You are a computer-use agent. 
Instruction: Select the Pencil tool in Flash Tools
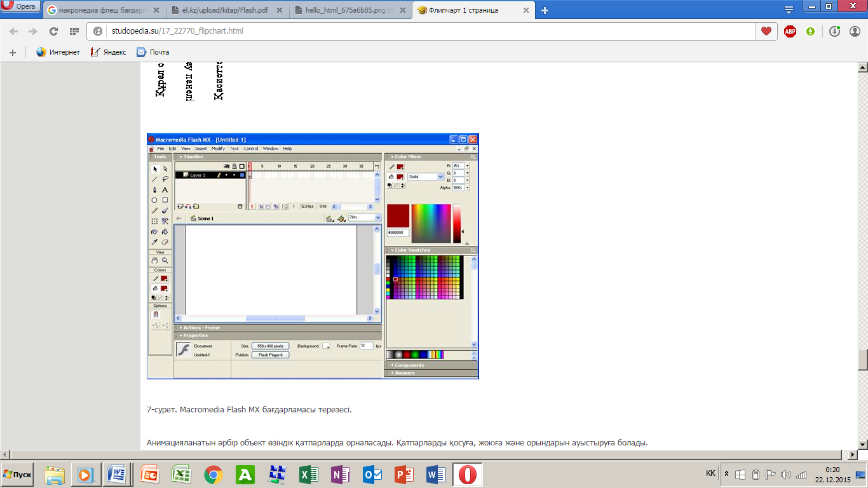click(x=154, y=210)
